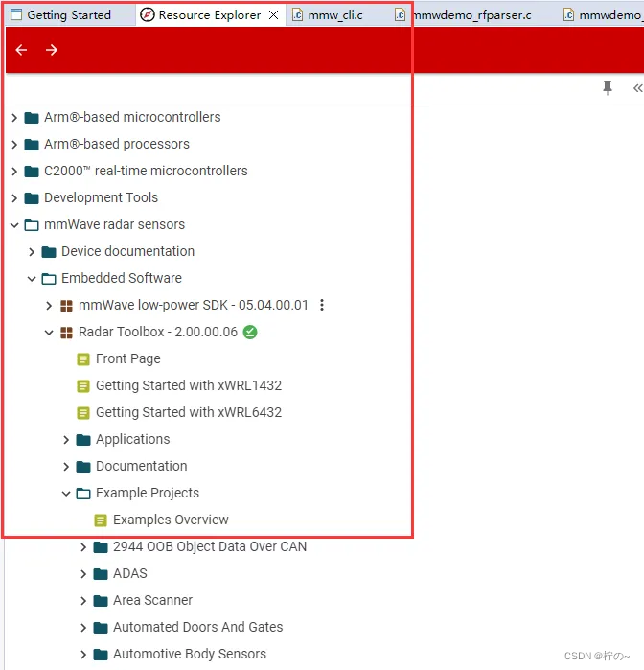
Task: Expand Arm-based microcontrollers node
Action: point(14,118)
